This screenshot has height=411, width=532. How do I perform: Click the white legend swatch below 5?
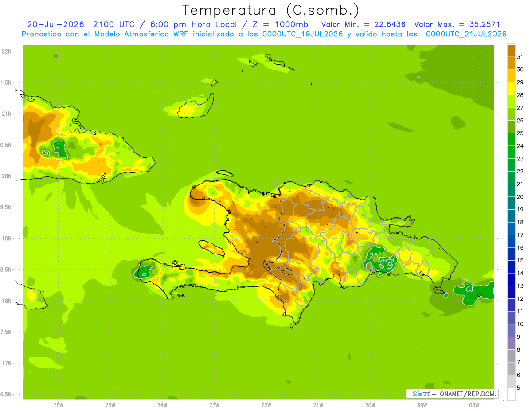point(511,394)
